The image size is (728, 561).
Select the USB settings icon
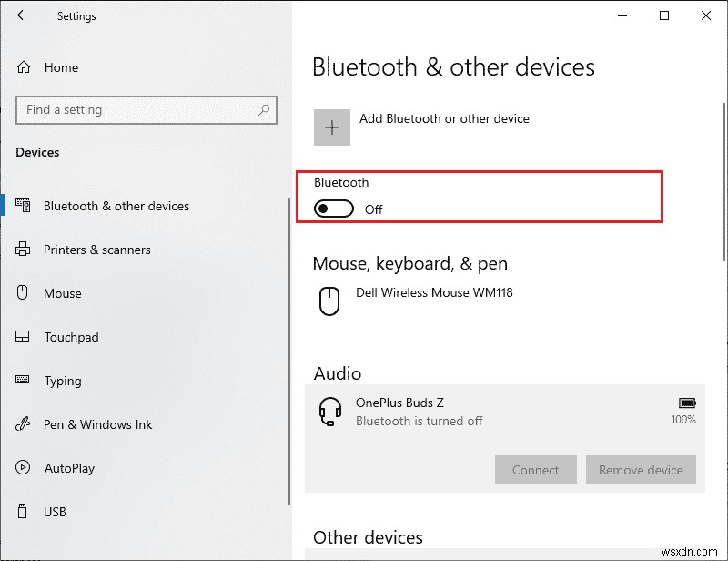coord(23,512)
